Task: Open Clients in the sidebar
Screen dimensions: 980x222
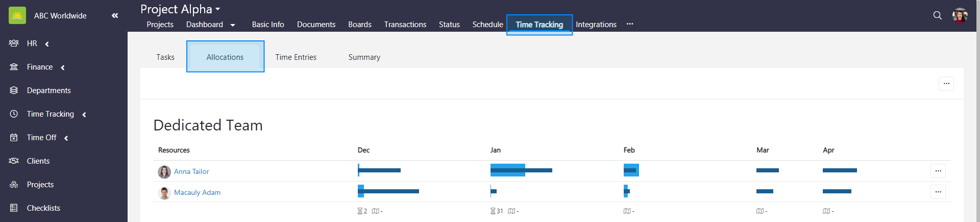Action: click(x=38, y=161)
